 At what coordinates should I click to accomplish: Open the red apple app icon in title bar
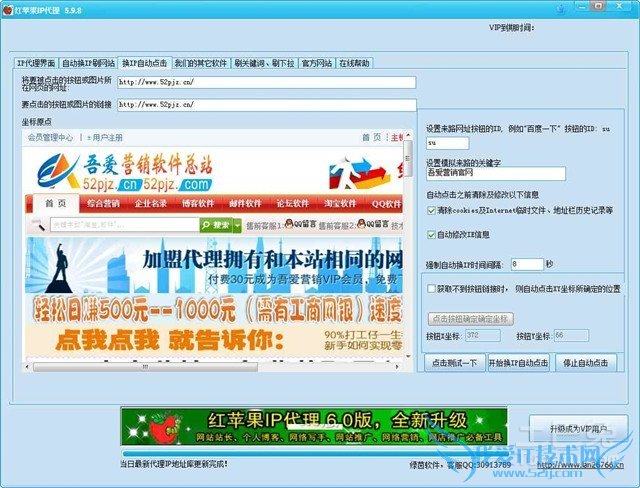click(x=7, y=9)
